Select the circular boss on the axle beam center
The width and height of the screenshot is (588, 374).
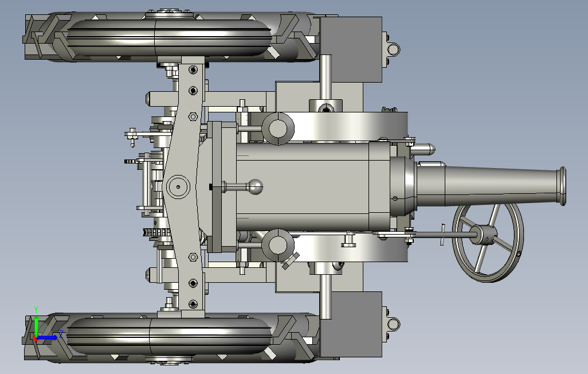[178, 186]
